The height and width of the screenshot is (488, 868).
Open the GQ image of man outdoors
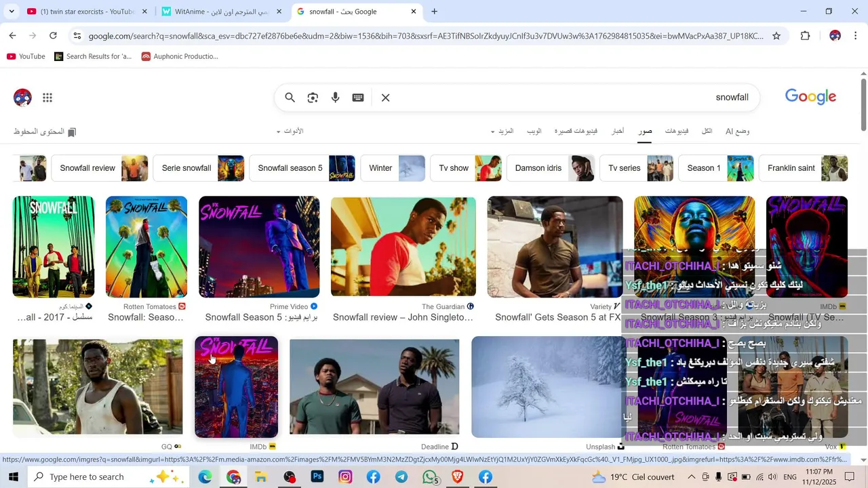[98, 387]
